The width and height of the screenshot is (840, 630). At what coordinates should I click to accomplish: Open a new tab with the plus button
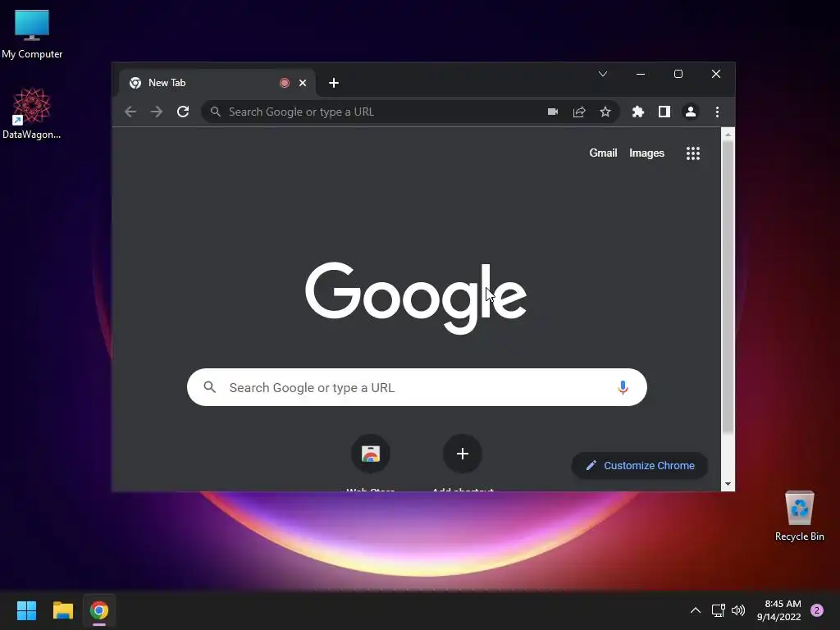pyautogui.click(x=334, y=83)
